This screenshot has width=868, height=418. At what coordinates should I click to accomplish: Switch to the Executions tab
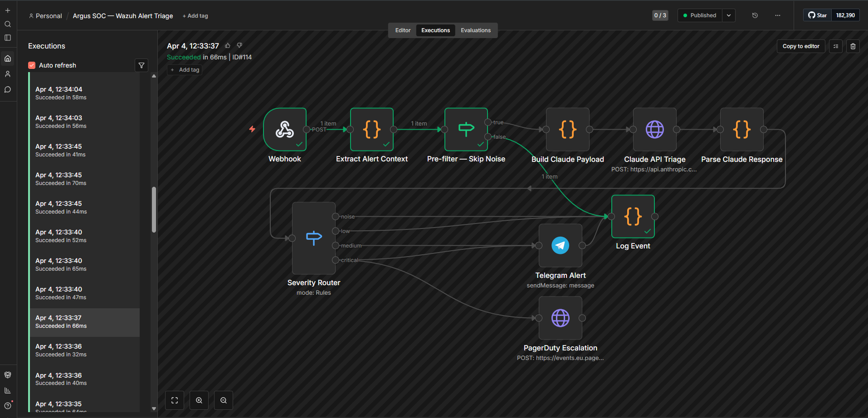[x=436, y=30]
